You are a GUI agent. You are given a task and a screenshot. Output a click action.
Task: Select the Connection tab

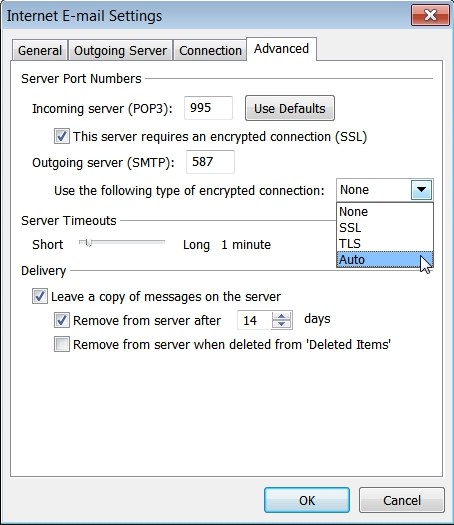point(210,51)
